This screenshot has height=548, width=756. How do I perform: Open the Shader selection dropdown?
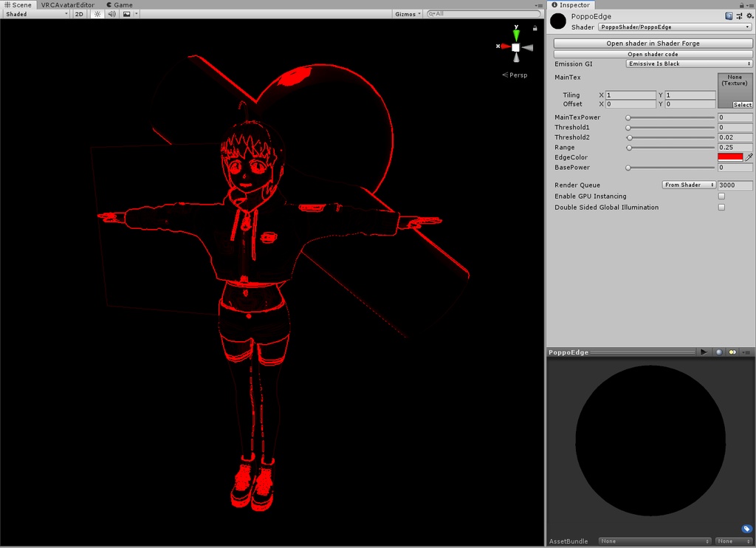[x=675, y=27]
